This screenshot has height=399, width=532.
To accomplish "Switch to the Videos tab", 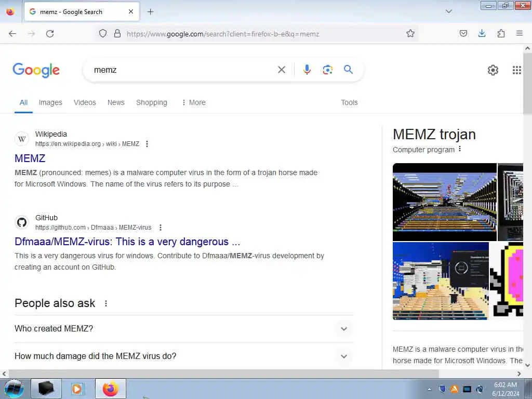I will click(x=85, y=102).
